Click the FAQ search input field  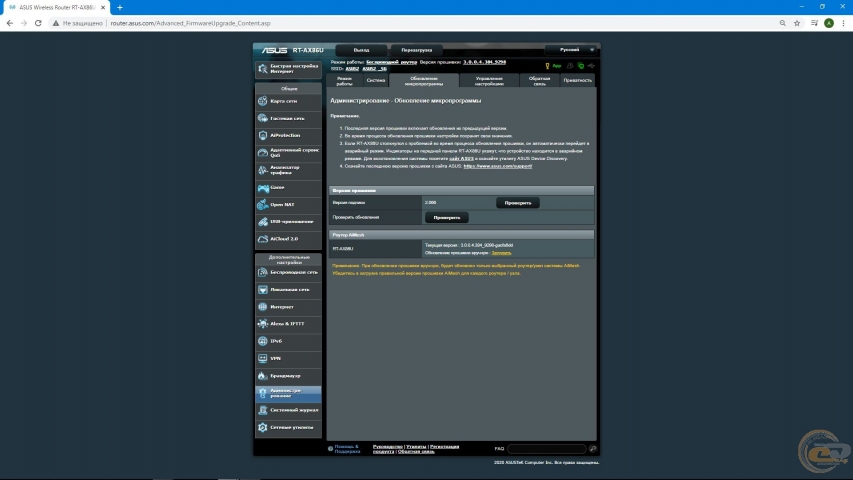click(x=546, y=449)
